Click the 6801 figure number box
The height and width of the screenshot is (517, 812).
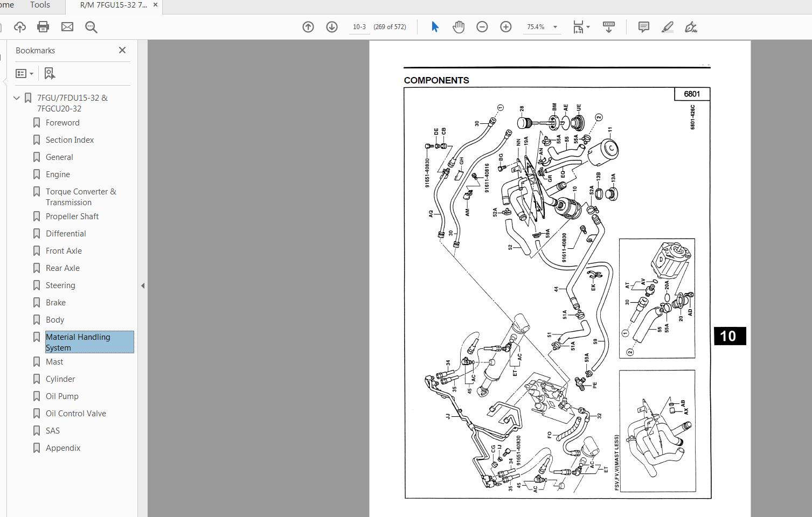pyautogui.click(x=692, y=94)
